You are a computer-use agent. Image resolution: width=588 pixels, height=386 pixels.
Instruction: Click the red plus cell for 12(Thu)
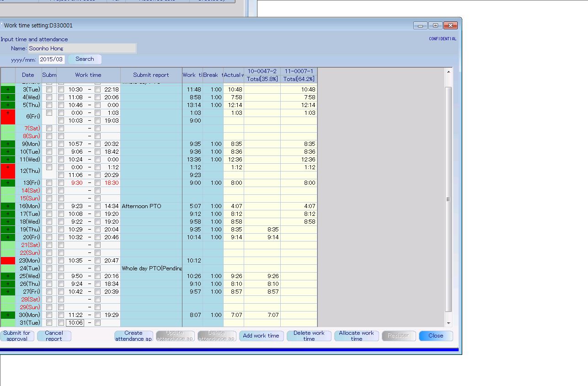[x=8, y=171]
